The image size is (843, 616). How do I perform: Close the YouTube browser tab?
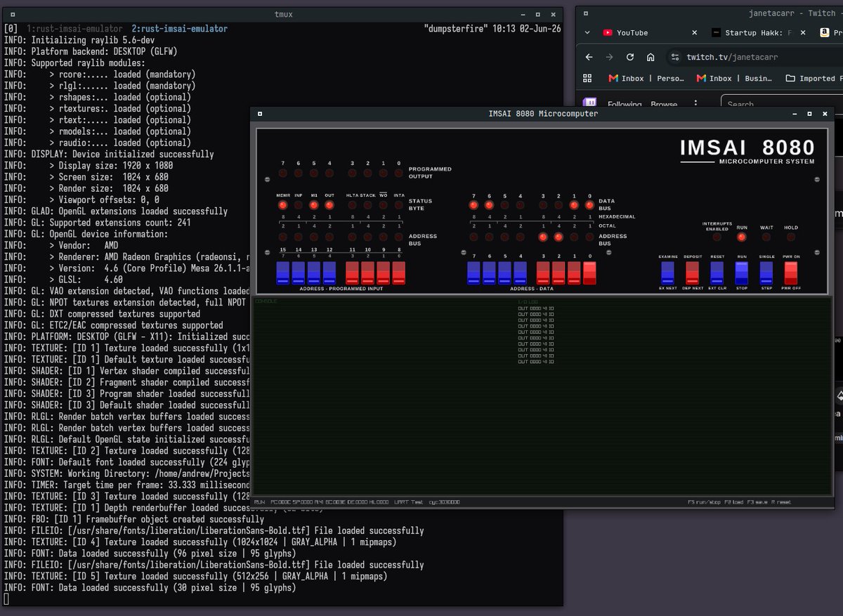click(694, 33)
